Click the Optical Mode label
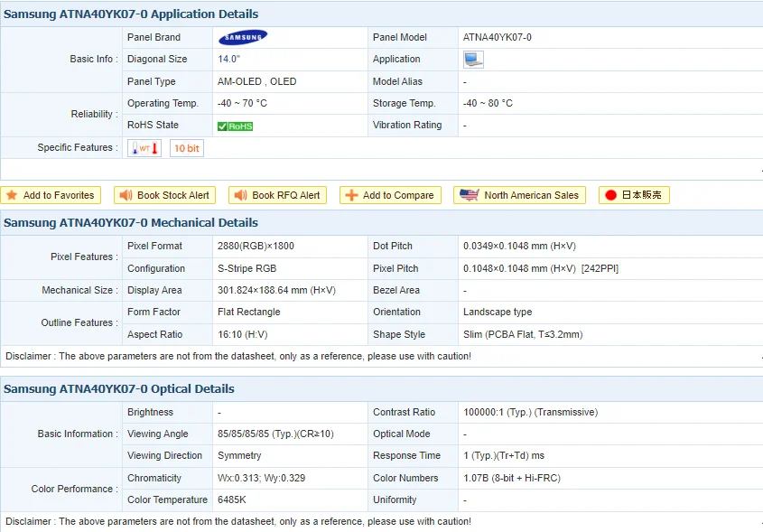Viewport: 763px width, 532px height. pos(402,434)
